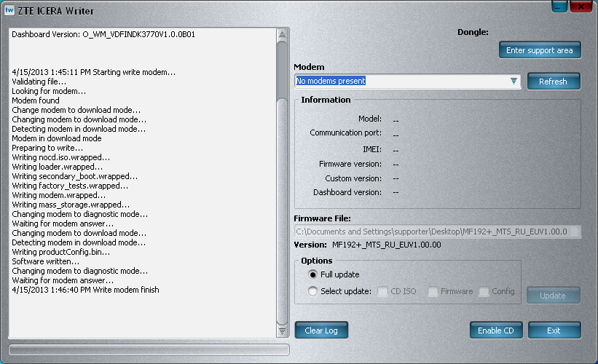Click log line 'Writing secondary_boot.wrapped...'
This screenshot has height=364, width=598.
pos(75,176)
